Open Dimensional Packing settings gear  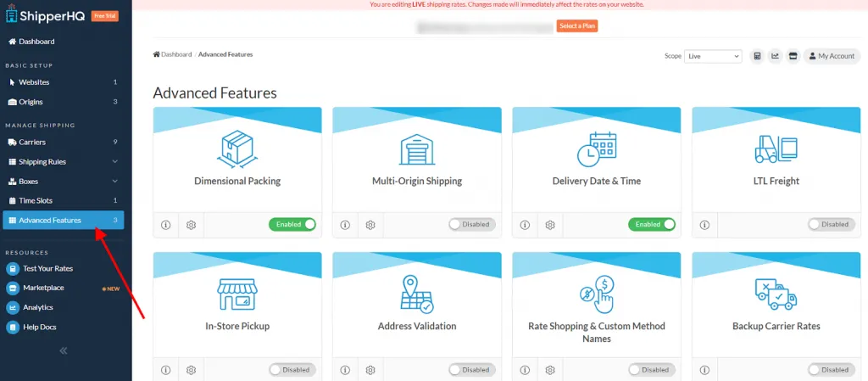click(x=191, y=225)
